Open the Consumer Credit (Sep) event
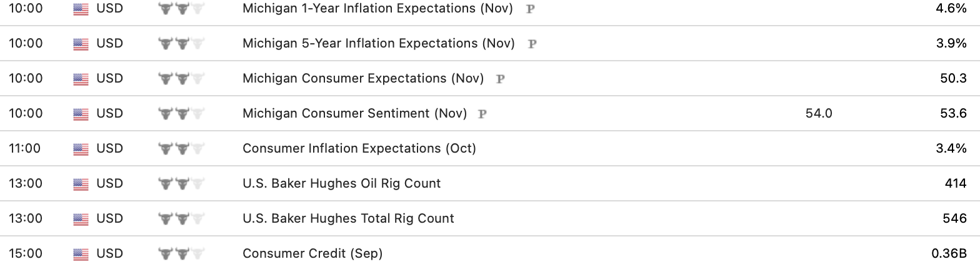 pos(312,254)
